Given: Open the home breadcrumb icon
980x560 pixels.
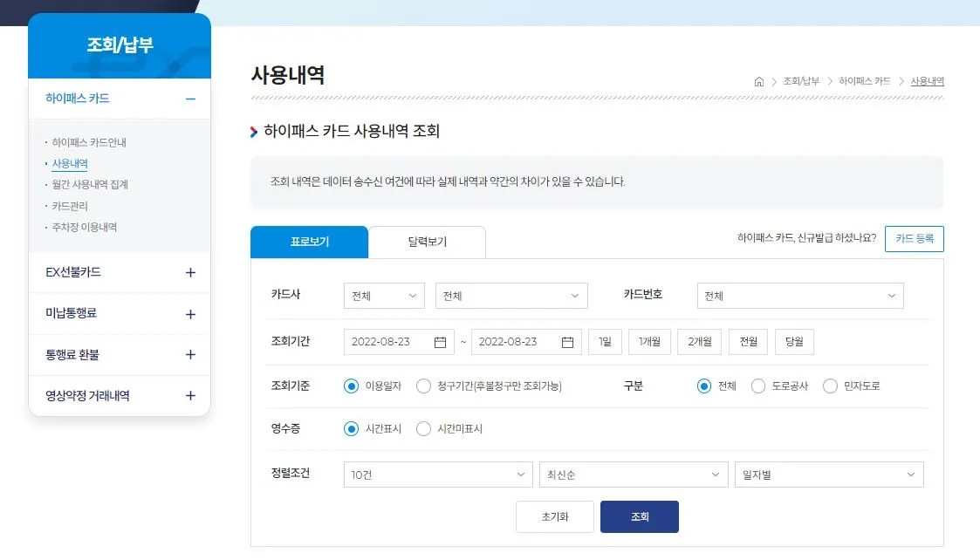Looking at the screenshot, I should [x=758, y=80].
